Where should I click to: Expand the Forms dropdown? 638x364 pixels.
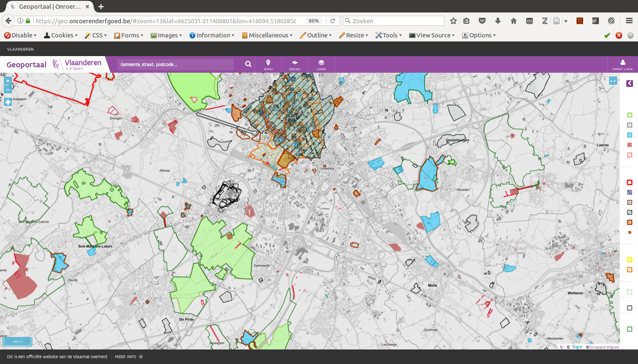pos(128,35)
